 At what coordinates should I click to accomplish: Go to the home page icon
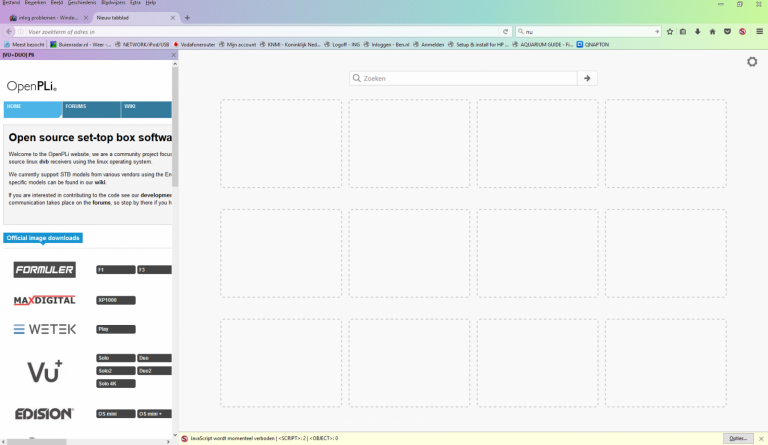pyautogui.click(x=712, y=32)
